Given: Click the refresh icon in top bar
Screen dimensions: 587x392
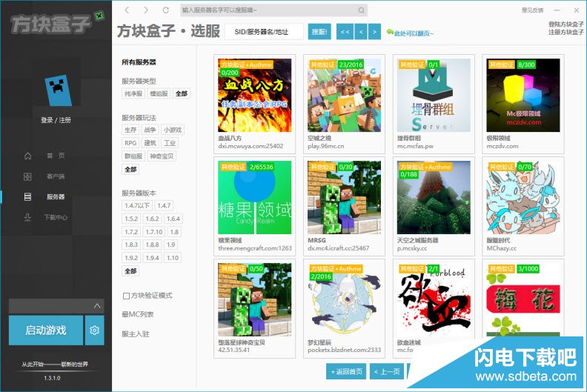Looking at the screenshot, I should click(x=165, y=10).
